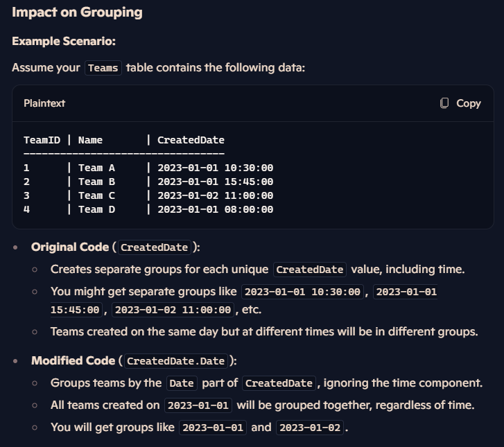Click the Team B row timestamp 15:45:00
This screenshot has width=504, height=447.
pos(249,182)
